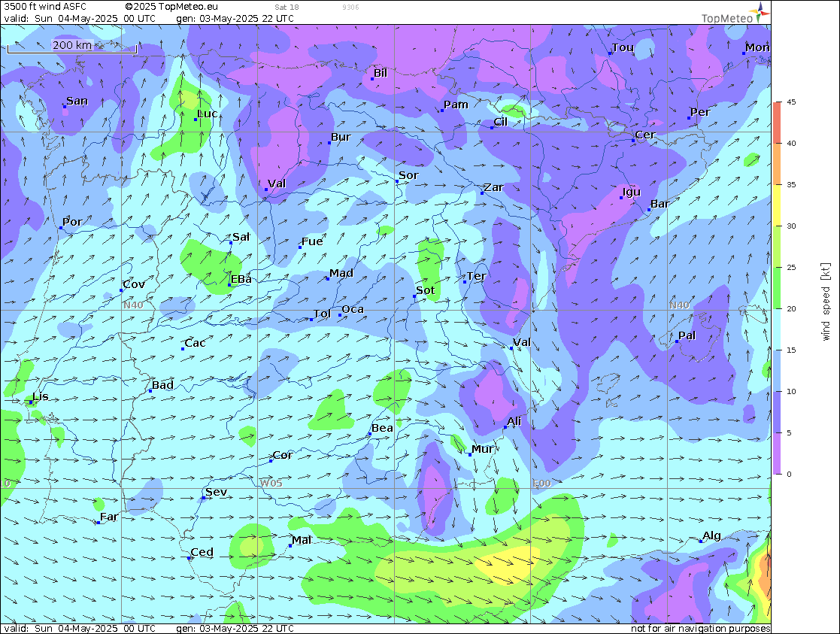
Task: Click the 'Fue' city label
Action: click(x=312, y=241)
